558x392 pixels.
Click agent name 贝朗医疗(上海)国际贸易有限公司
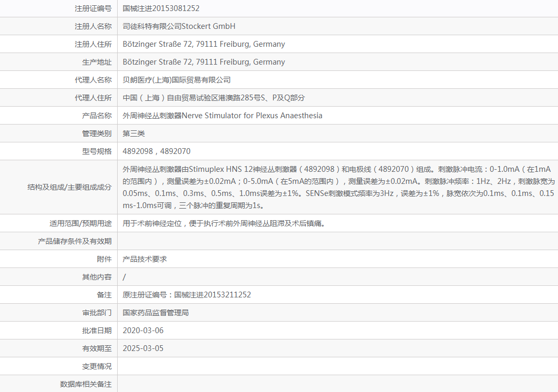(177, 80)
